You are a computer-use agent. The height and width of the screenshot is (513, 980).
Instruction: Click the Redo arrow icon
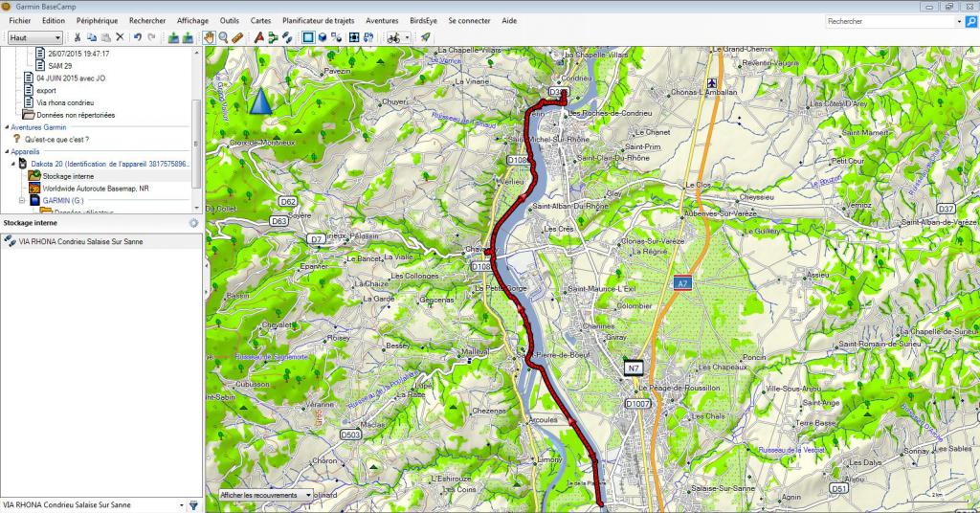click(x=151, y=37)
